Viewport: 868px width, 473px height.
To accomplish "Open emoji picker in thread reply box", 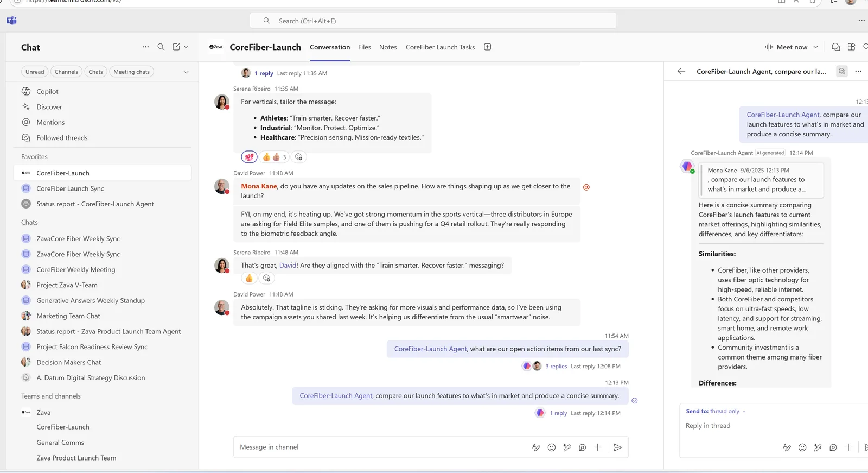I will coord(802,447).
